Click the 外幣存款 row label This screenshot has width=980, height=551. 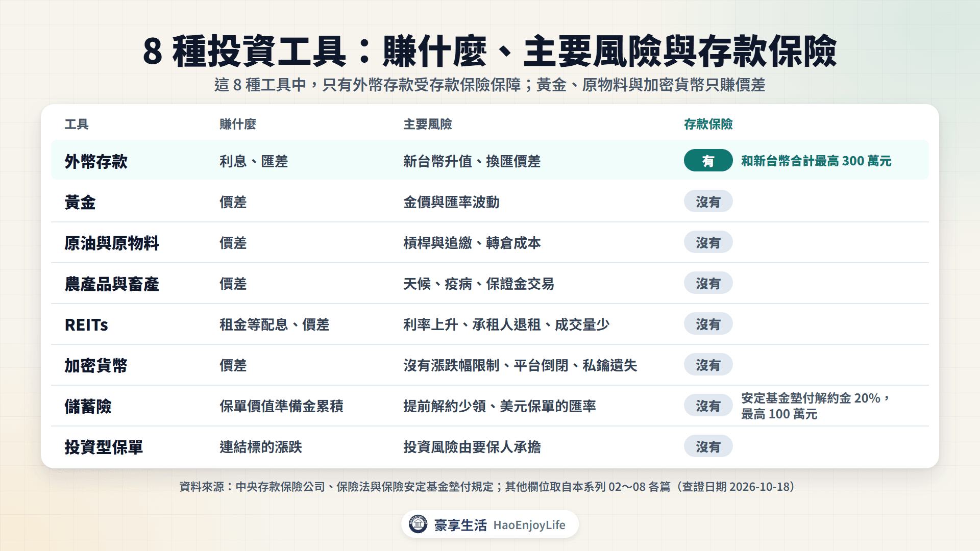point(96,161)
